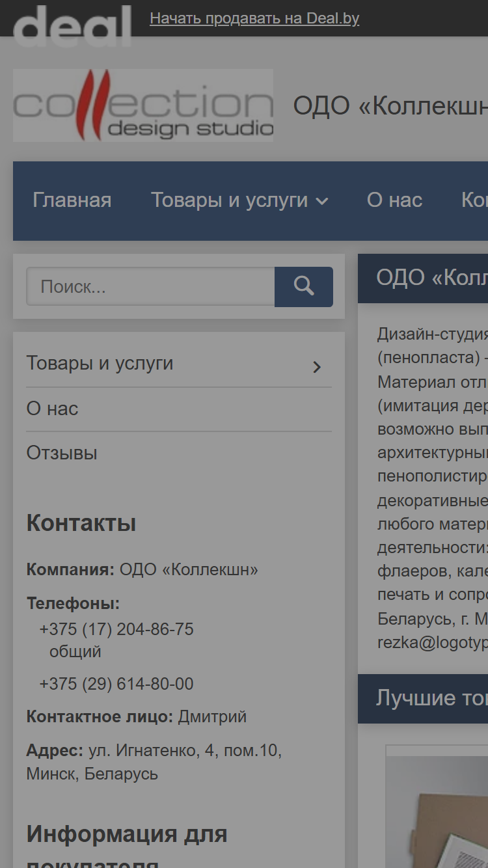Screen dimensions: 488x868
Task: Click the Collection design studio logo
Action: pos(143,105)
